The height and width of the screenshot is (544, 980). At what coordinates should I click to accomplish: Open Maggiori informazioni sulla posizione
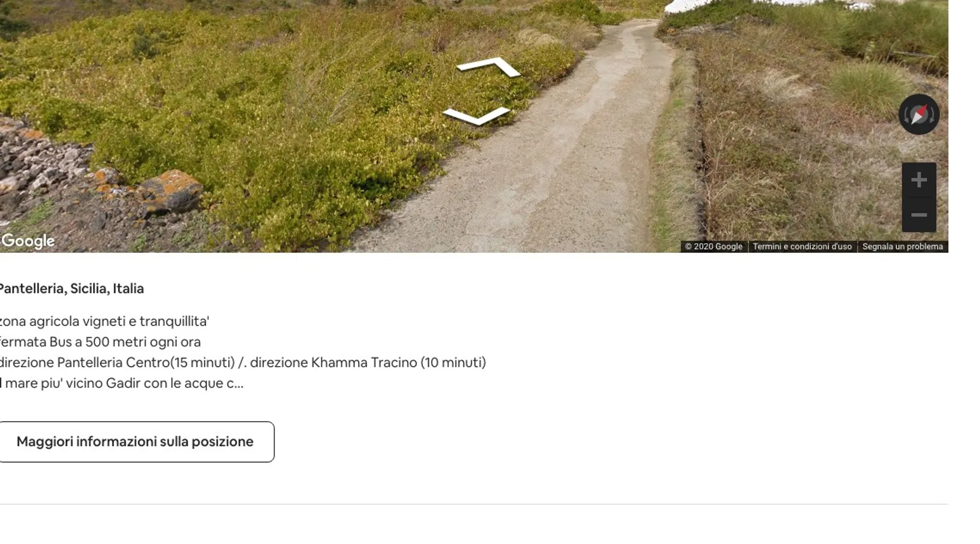(x=135, y=442)
